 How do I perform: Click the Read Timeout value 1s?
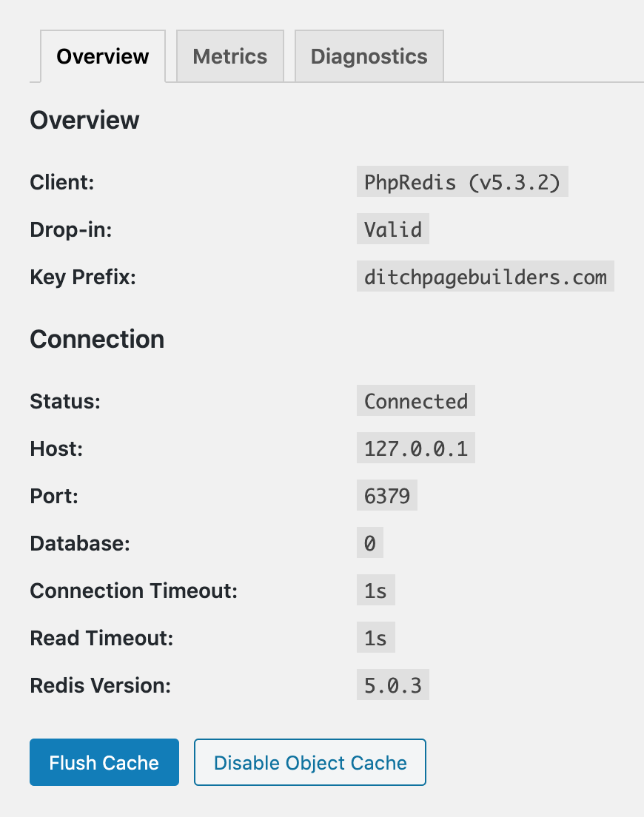pyautogui.click(x=375, y=638)
